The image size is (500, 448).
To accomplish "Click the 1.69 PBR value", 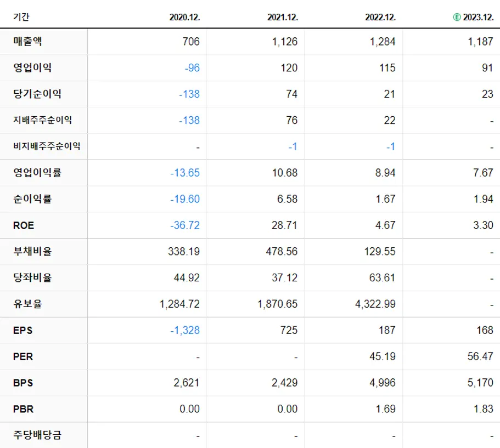I will [385, 409].
